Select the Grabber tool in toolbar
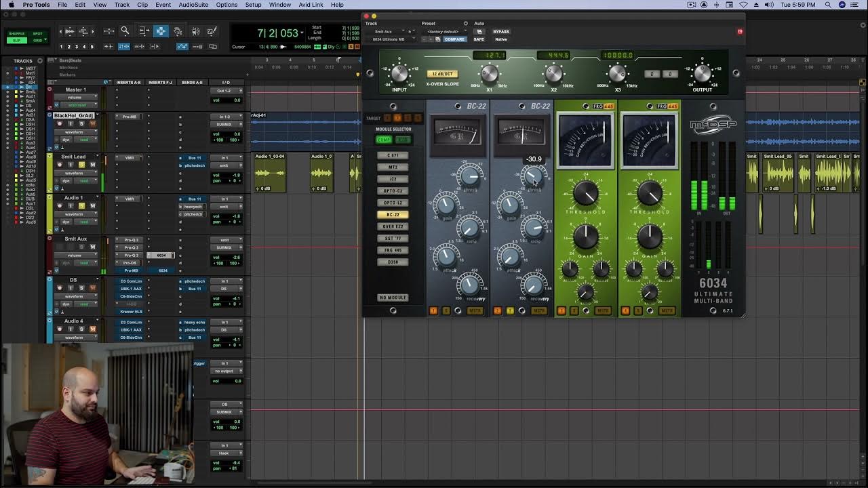The width and height of the screenshot is (868, 488). pyautogui.click(x=178, y=31)
